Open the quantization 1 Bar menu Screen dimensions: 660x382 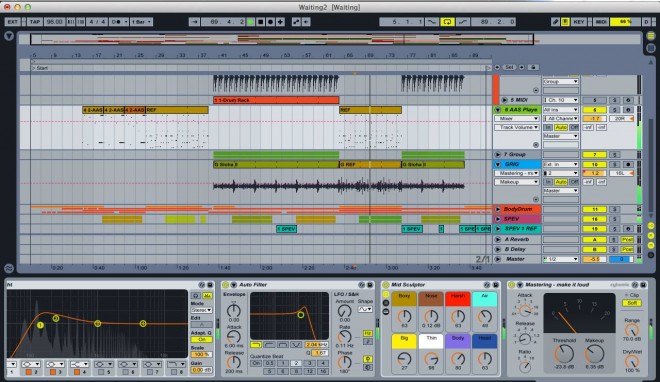tap(141, 22)
